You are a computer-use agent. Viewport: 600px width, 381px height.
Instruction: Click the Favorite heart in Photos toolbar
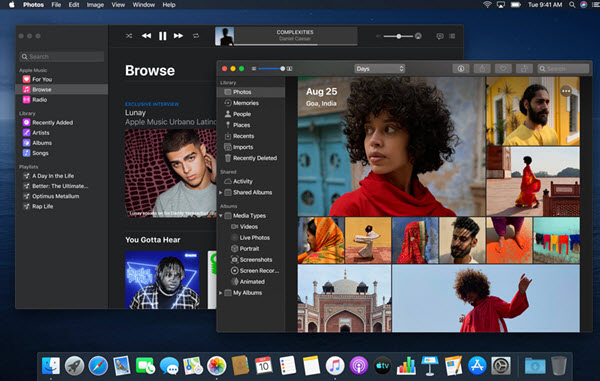pos(503,69)
